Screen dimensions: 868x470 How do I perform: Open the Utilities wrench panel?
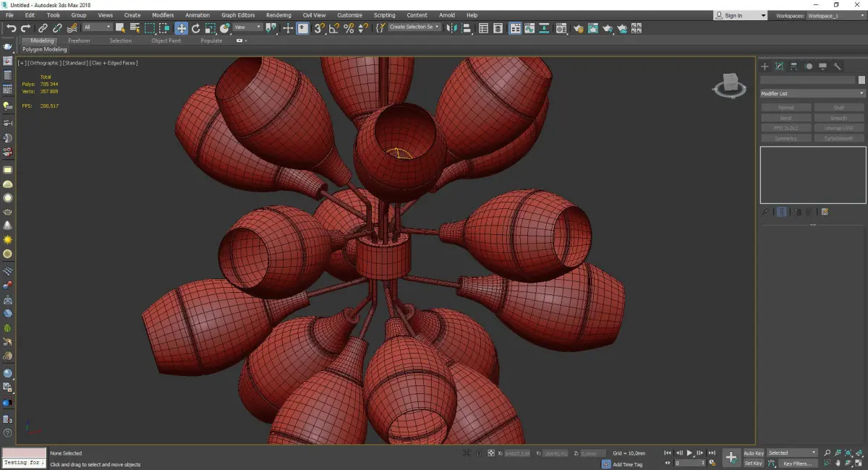838,67
